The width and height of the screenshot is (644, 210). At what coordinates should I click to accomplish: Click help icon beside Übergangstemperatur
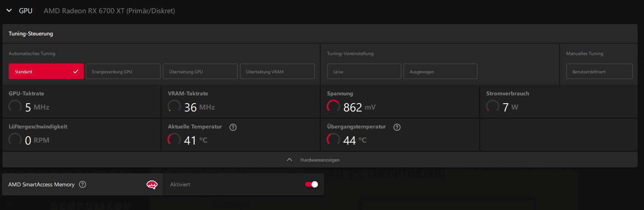[x=397, y=127]
